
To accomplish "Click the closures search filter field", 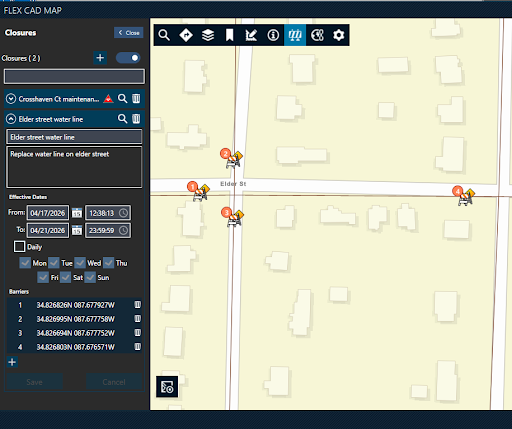I will pos(74,76).
